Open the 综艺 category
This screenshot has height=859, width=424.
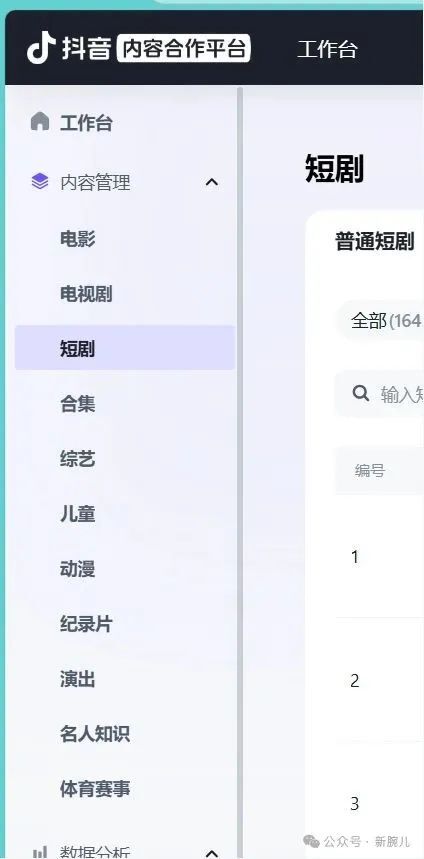click(77, 459)
